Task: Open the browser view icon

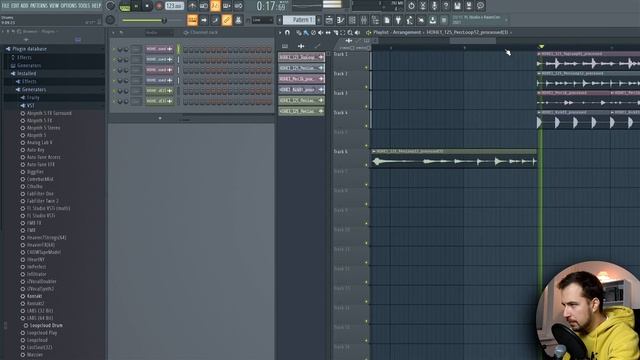Action: coord(375,20)
